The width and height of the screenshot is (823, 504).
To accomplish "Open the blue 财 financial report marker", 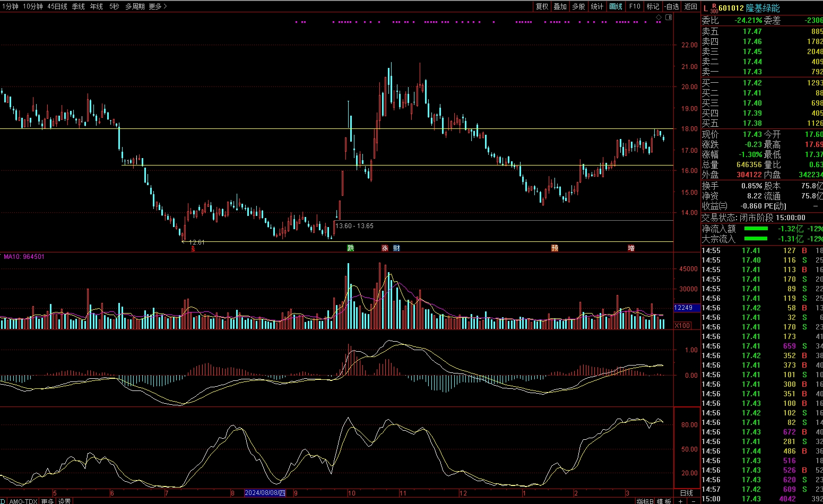I will point(396,248).
